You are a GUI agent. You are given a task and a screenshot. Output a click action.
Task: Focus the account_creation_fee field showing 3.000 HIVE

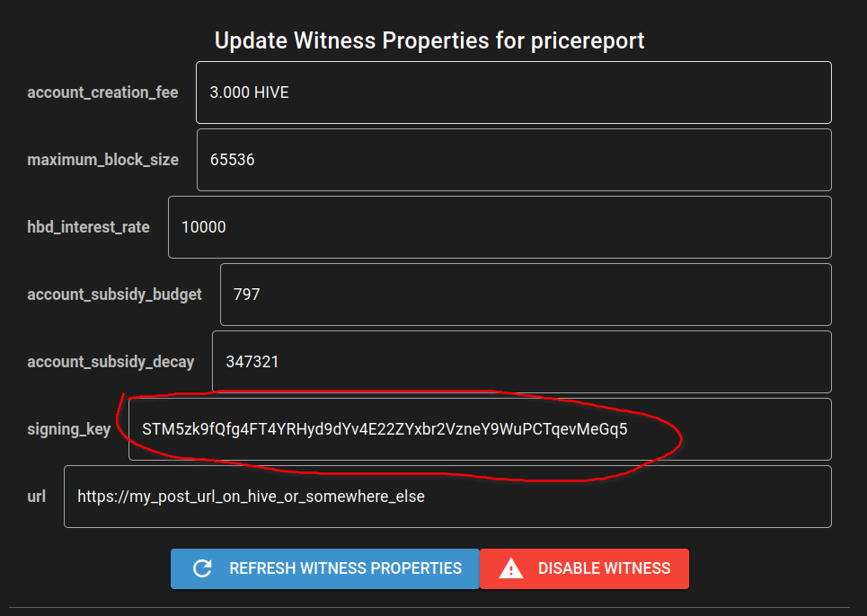(x=514, y=92)
